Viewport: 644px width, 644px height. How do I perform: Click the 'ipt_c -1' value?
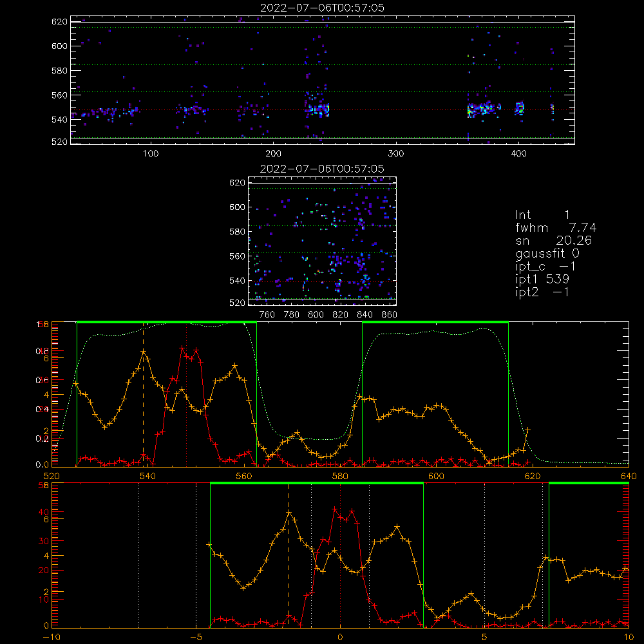(x=545, y=267)
